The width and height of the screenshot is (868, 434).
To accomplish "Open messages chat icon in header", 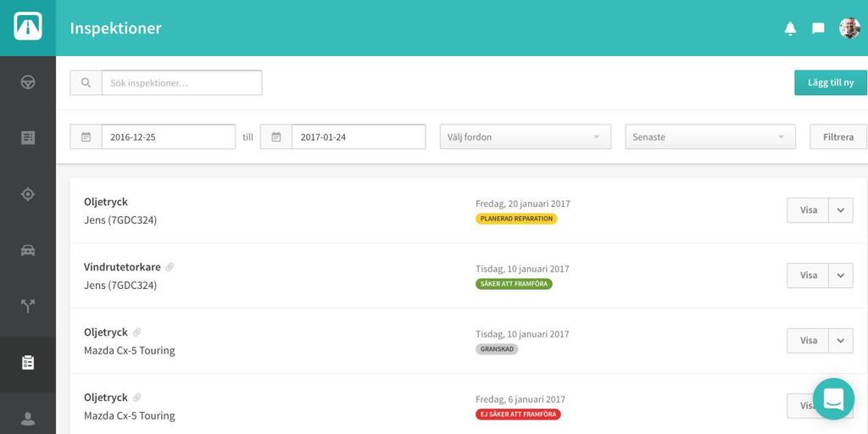I will pyautogui.click(x=818, y=28).
